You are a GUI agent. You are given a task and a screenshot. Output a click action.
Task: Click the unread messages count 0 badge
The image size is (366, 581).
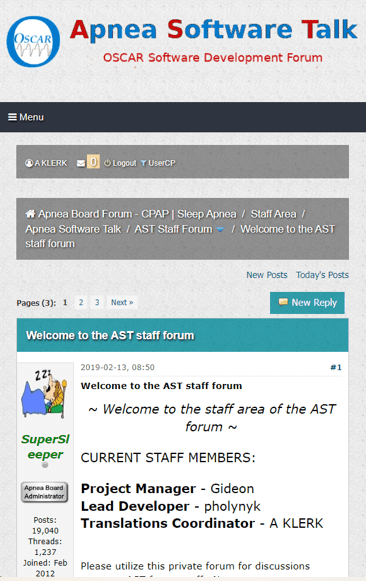point(93,162)
